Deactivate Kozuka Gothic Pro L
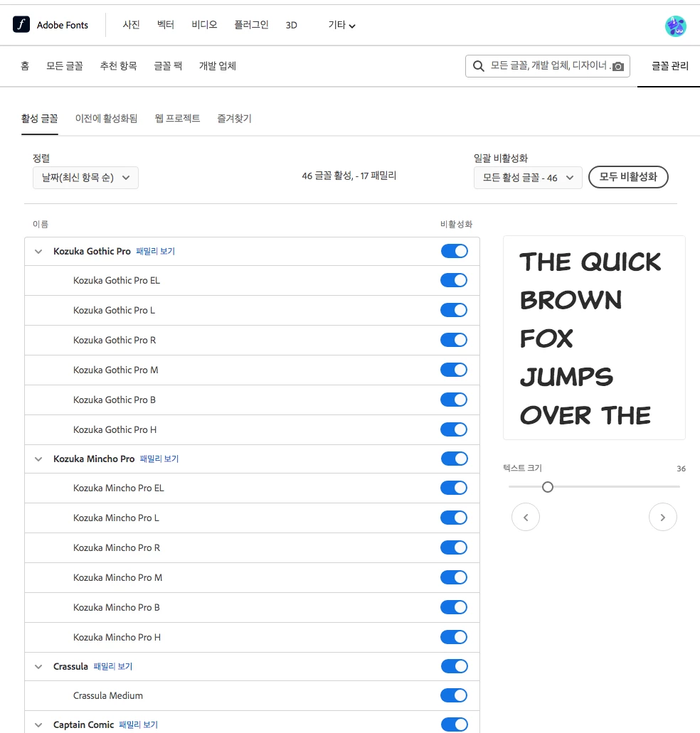This screenshot has width=700, height=733. click(454, 310)
